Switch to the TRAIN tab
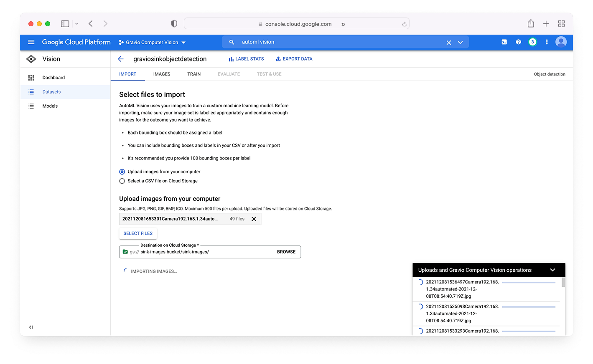The image size is (593, 364). pos(194,74)
